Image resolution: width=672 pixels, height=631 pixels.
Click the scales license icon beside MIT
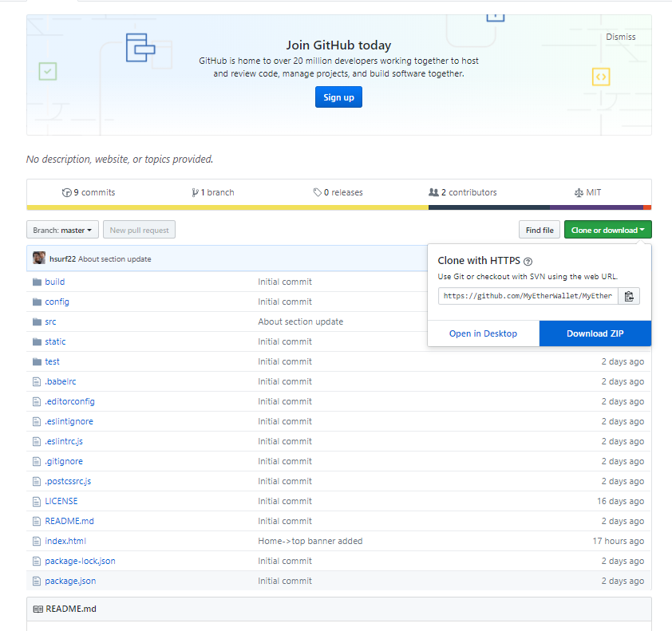(x=579, y=193)
